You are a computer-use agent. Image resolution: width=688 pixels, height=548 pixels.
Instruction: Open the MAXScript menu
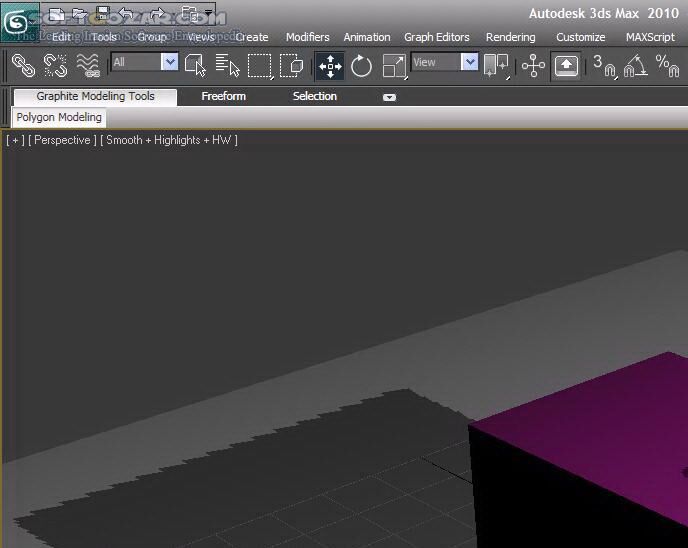(x=650, y=37)
